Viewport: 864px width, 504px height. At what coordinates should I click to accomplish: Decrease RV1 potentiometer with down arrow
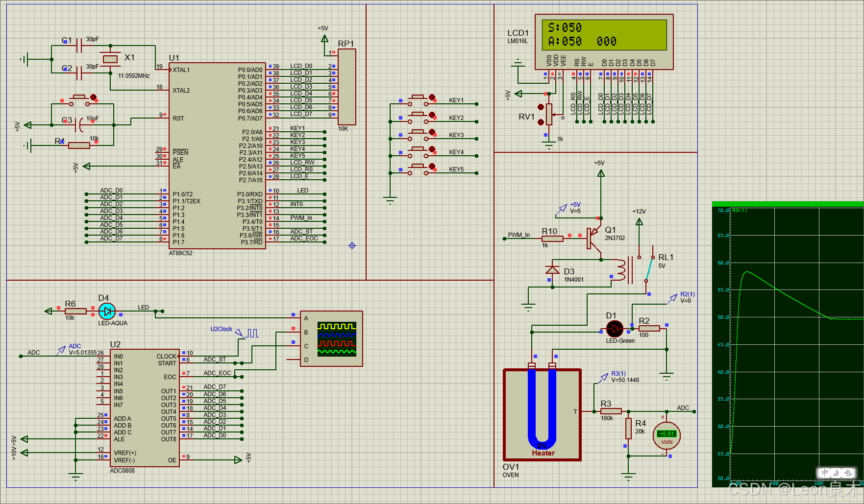[541, 122]
